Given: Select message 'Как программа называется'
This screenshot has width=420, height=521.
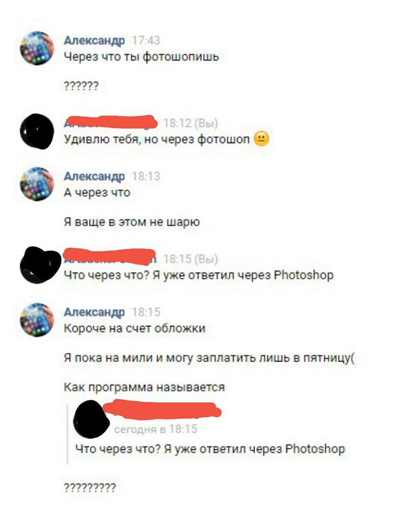Looking at the screenshot, I should pos(144,387).
